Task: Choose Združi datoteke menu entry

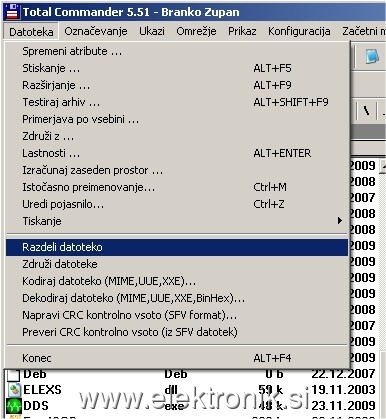Action: 177,264
